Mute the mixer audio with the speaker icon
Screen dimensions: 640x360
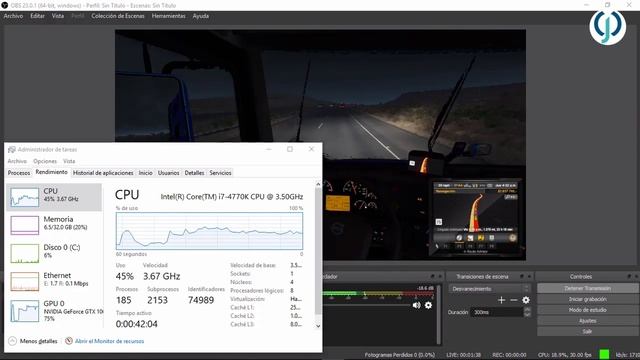click(x=416, y=305)
